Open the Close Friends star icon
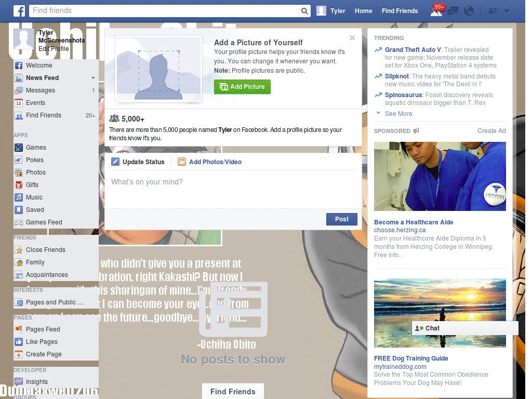This screenshot has width=532, height=399. click(x=19, y=250)
